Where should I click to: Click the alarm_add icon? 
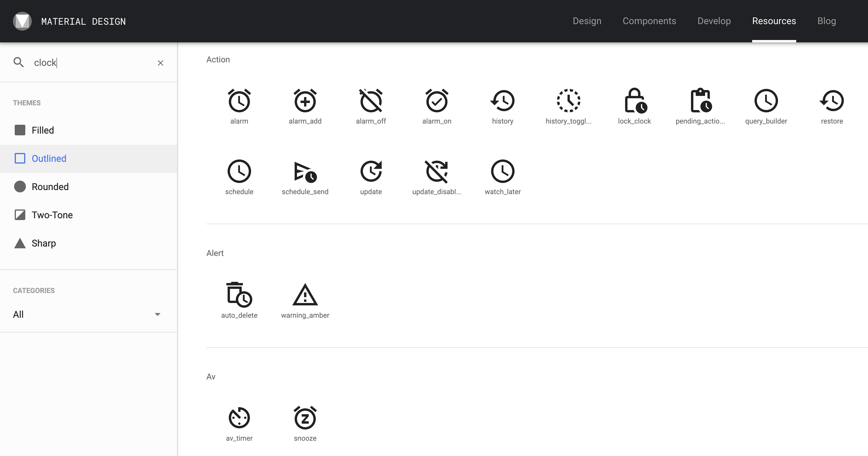[x=305, y=101]
